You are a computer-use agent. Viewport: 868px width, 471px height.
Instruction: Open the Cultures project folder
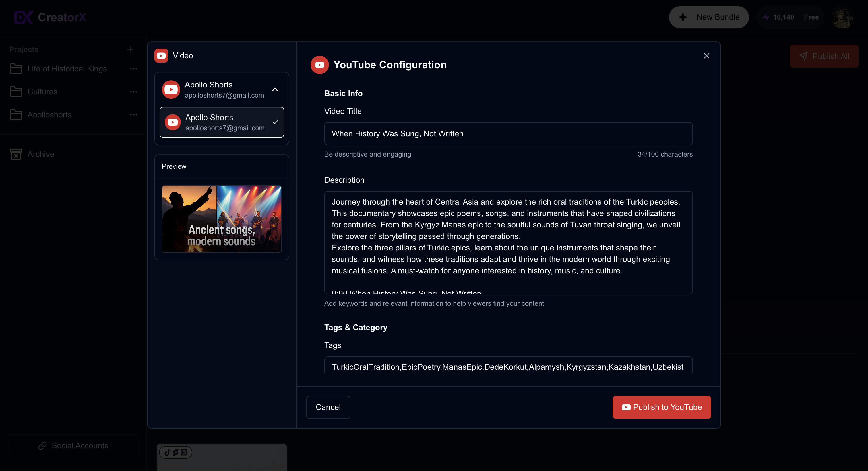point(42,92)
